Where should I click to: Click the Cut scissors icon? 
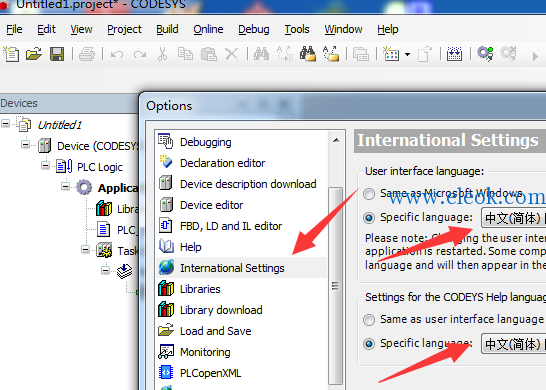point(162,54)
